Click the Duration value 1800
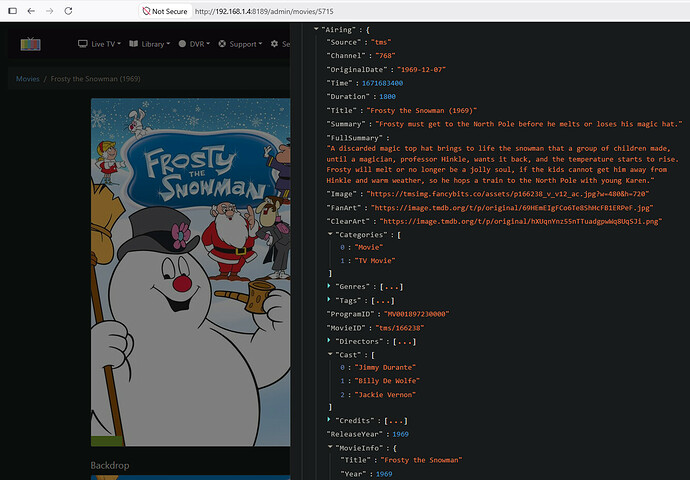This screenshot has height=480, width=690. coord(388,97)
